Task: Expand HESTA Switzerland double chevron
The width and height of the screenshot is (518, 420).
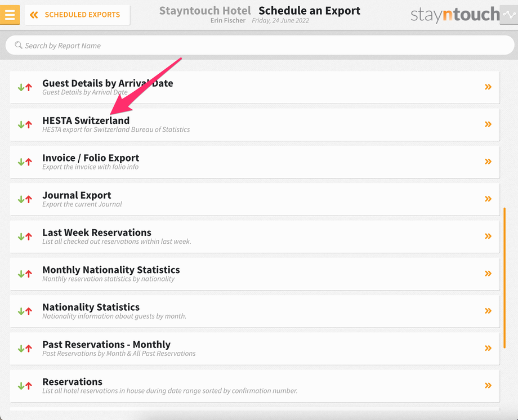Action: click(488, 124)
